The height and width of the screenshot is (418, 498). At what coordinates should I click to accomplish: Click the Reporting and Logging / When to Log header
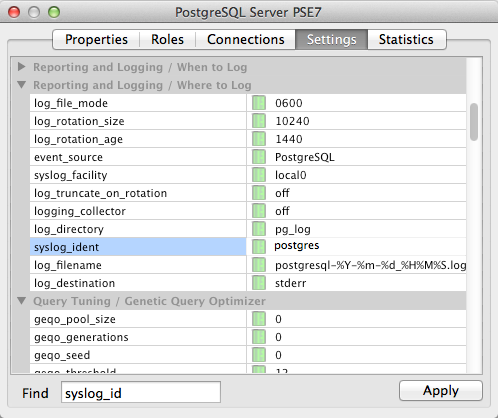(x=140, y=67)
